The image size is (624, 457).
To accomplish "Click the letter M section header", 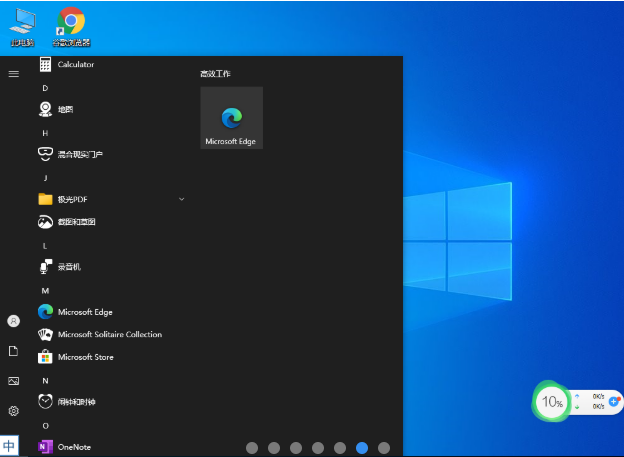I will click(x=45, y=291).
